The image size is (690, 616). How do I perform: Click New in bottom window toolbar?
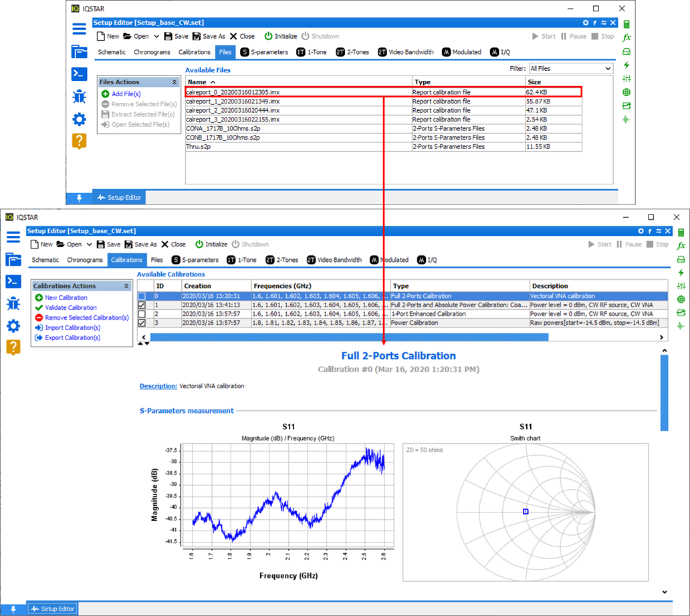coord(41,245)
